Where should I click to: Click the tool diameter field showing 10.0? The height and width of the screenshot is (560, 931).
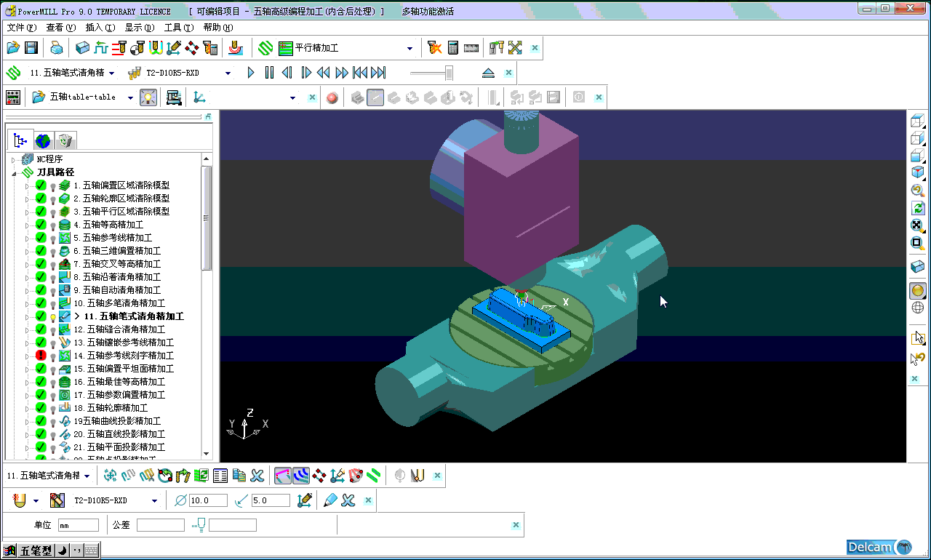click(209, 500)
